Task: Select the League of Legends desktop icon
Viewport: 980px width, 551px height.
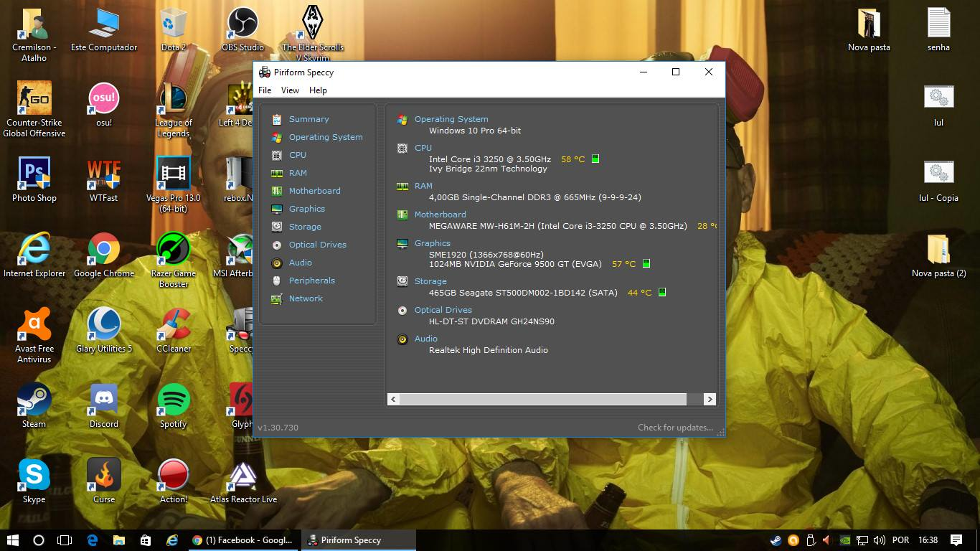Action: (173, 109)
